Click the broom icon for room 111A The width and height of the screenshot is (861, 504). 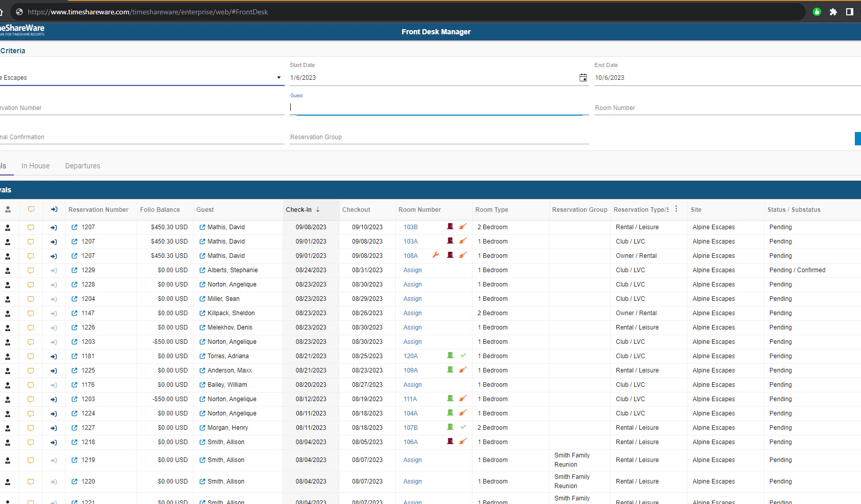coord(463,399)
